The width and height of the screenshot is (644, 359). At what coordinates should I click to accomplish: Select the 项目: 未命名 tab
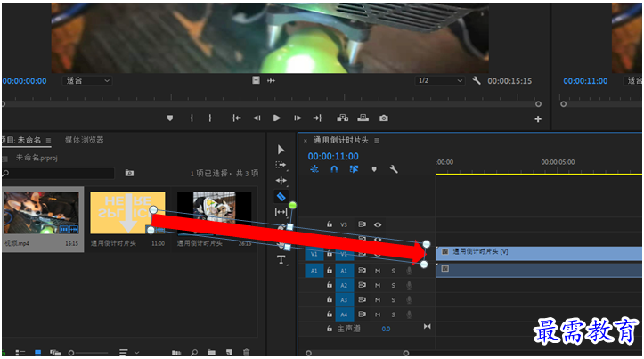coord(21,140)
